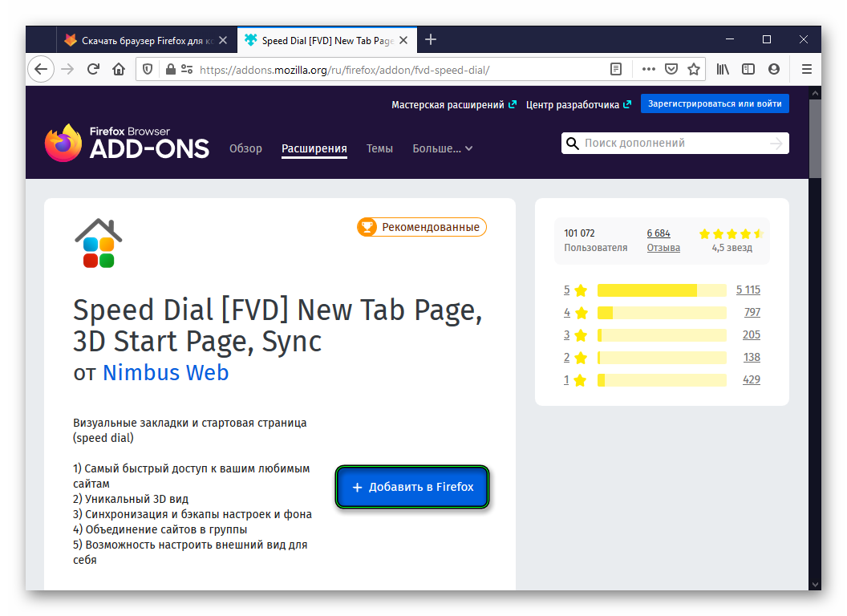
Task: Close the Скачать браузер Firefox tab
Action: tap(223, 41)
